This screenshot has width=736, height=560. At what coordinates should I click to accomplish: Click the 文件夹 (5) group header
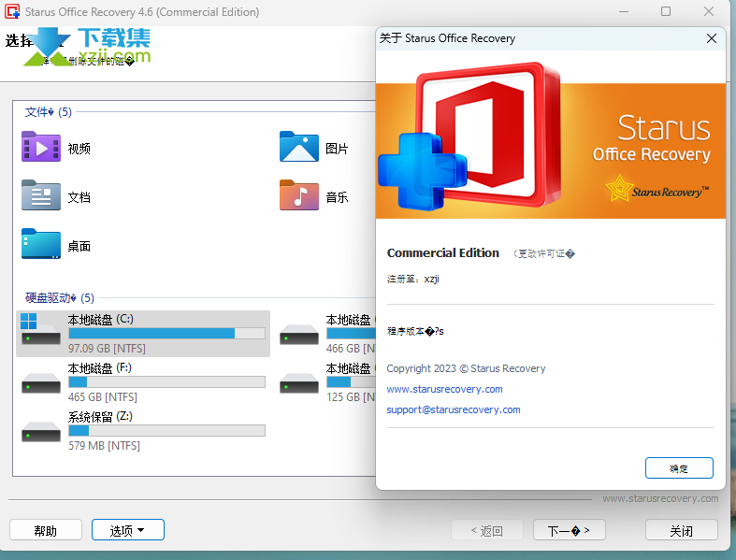point(49,111)
